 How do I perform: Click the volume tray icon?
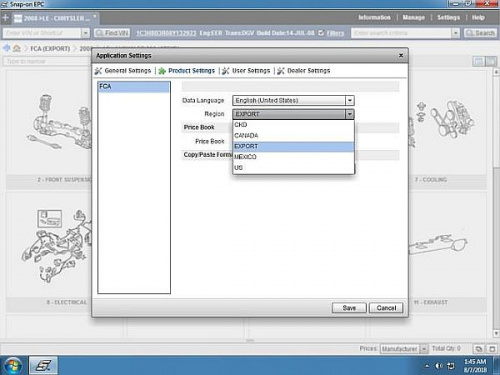pos(439,366)
